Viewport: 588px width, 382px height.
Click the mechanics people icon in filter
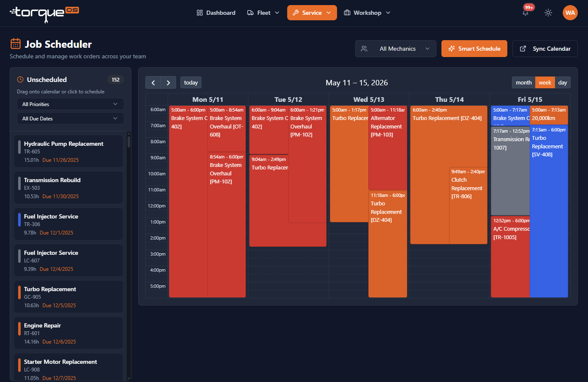[364, 49]
